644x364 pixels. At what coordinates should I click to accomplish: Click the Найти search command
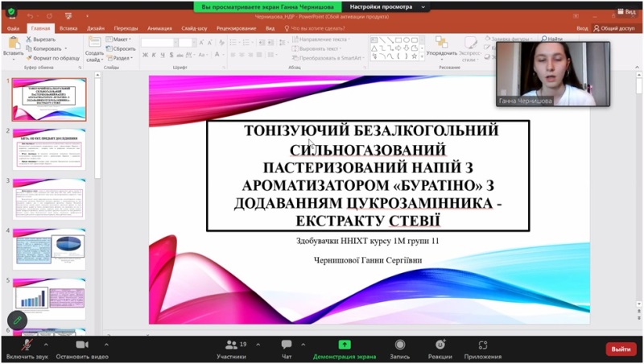(x=552, y=39)
